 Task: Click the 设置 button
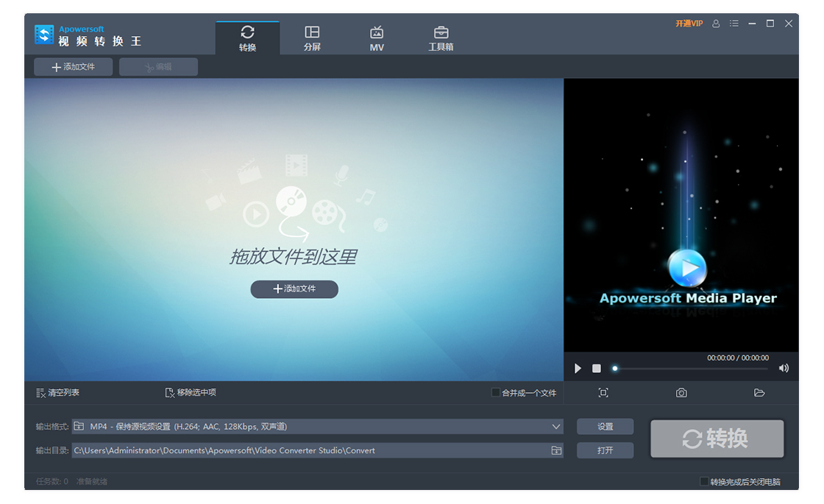pos(605,427)
